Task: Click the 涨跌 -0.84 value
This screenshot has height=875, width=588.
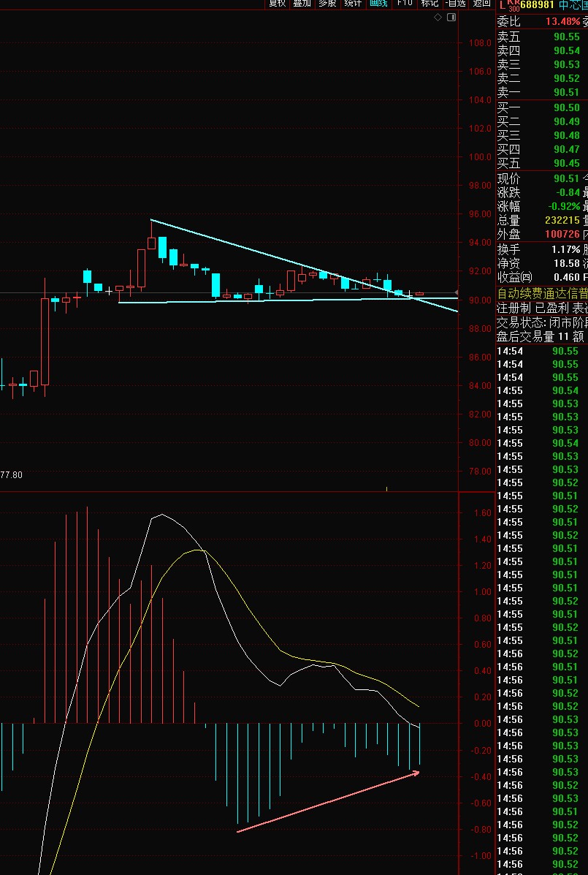Action: (568, 192)
